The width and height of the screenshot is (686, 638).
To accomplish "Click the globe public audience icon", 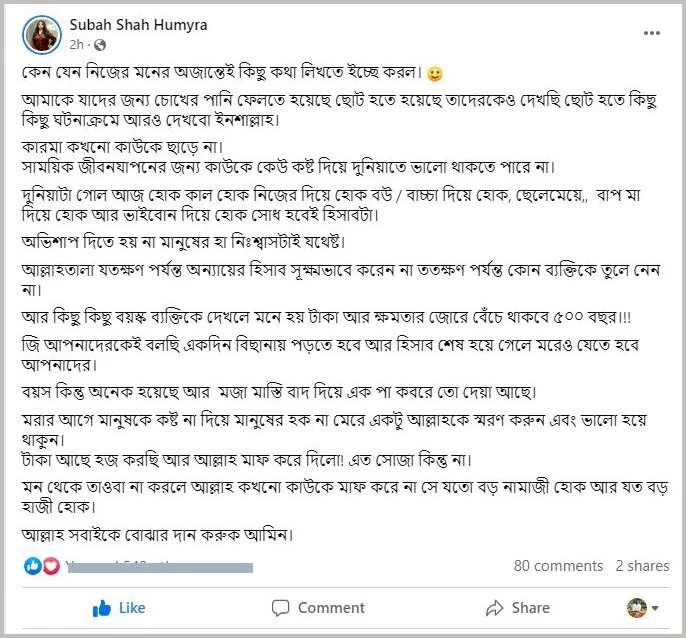I will coord(100,45).
